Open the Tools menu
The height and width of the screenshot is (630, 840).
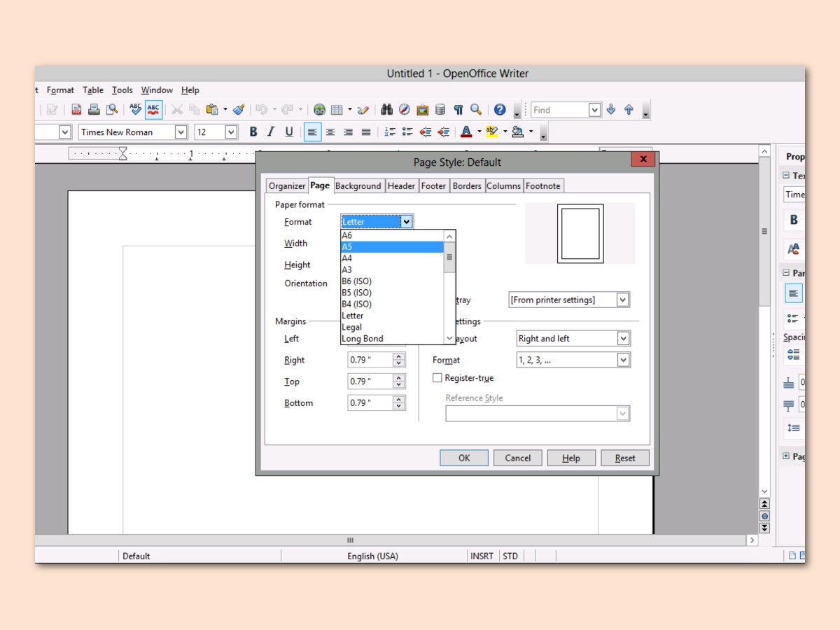(122, 90)
